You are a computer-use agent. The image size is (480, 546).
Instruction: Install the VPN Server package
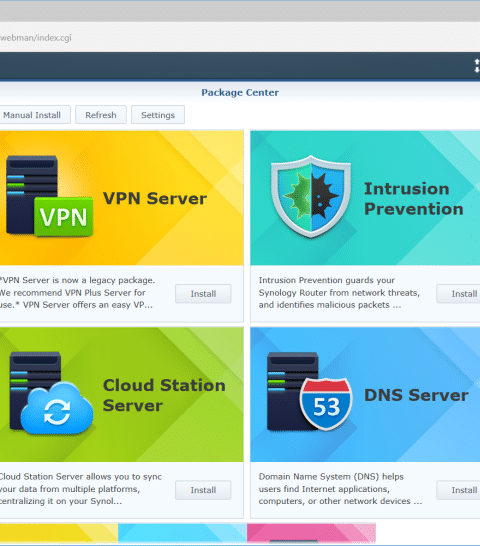[x=203, y=294]
